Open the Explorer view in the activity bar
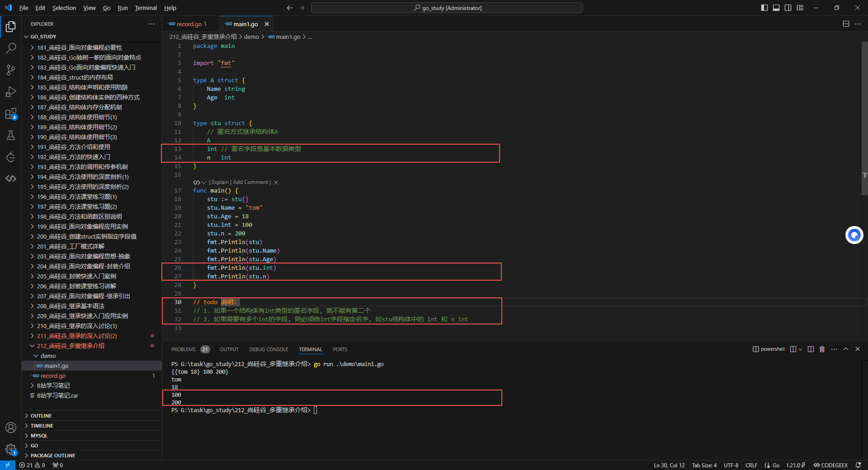This screenshot has width=868, height=470. (11, 27)
